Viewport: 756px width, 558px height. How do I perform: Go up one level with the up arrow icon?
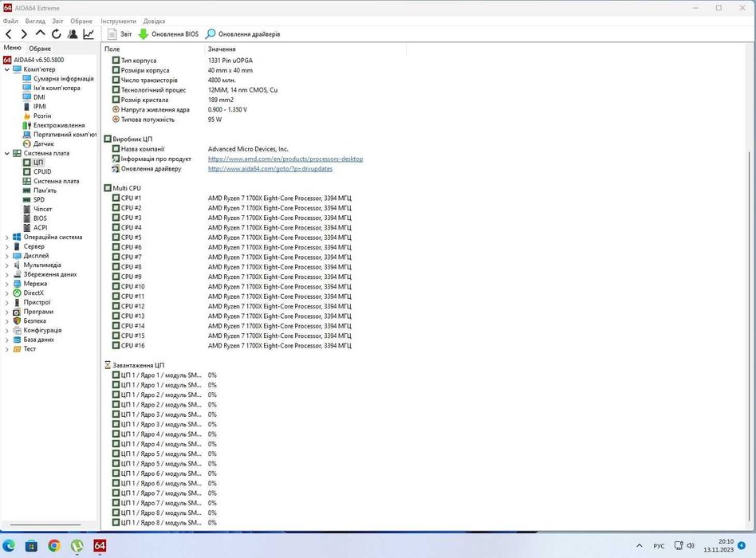pyautogui.click(x=40, y=34)
